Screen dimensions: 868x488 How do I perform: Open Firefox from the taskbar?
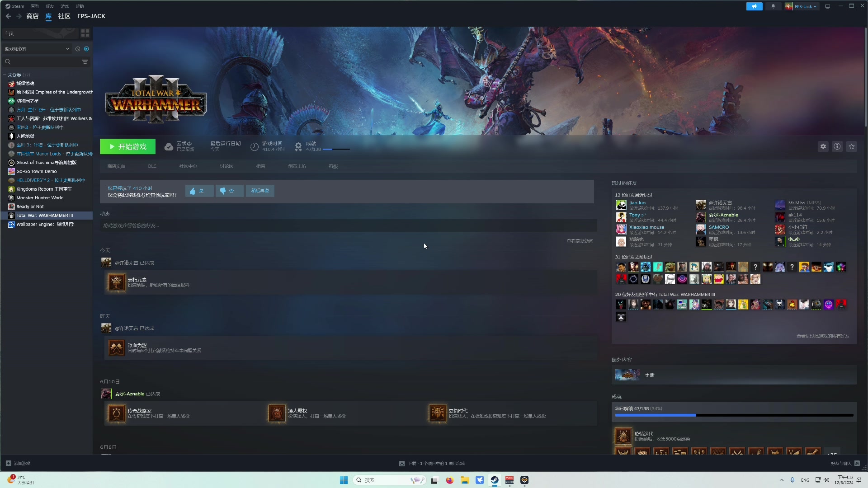tap(449, 480)
